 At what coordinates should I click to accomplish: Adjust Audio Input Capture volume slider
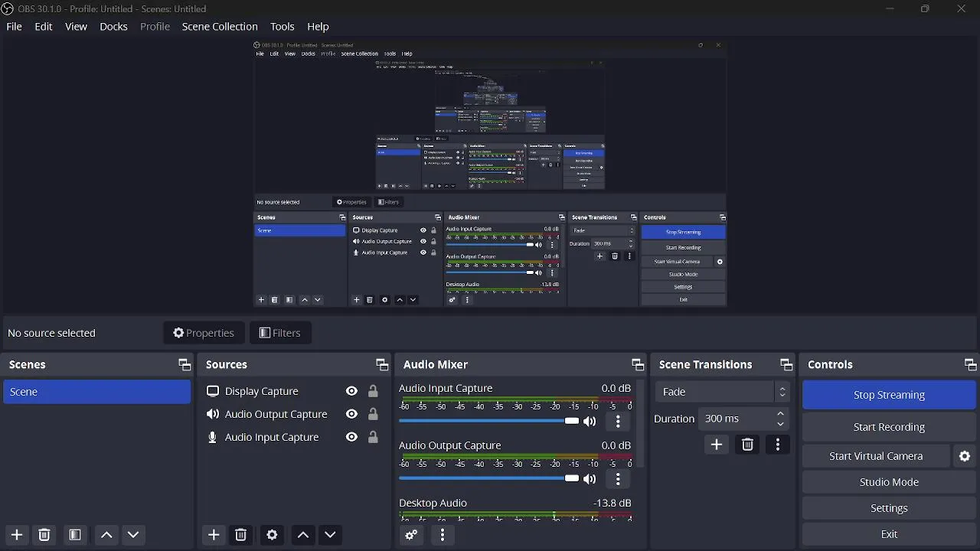pos(488,421)
